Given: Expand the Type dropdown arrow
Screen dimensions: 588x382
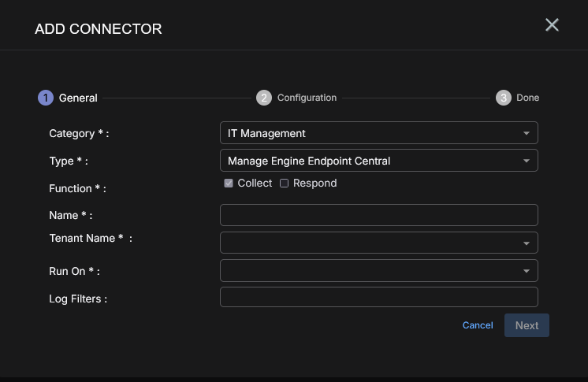Looking at the screenshot, I should (x=526, y=161).
